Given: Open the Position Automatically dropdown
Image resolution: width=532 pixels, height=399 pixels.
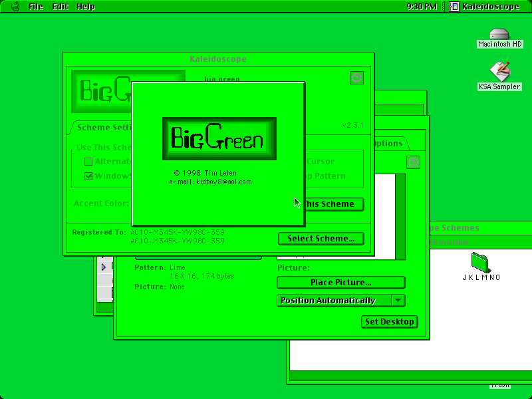Looking at the screenshot, I should 341,301.
